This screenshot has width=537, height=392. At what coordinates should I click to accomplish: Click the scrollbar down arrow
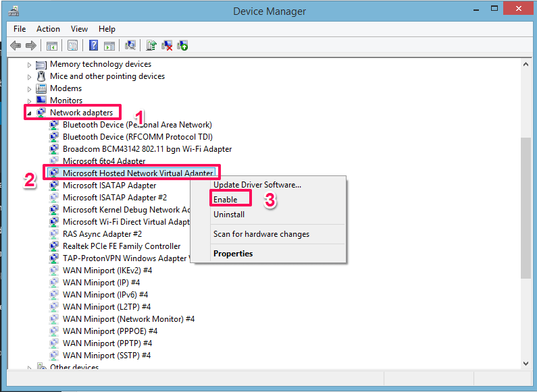click(x=526, y=363)
